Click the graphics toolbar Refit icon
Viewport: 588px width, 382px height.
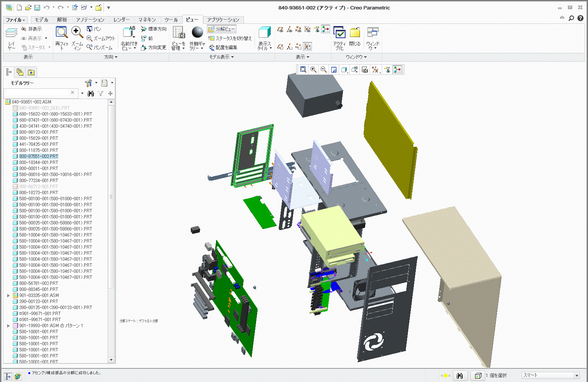pos(303,70)
